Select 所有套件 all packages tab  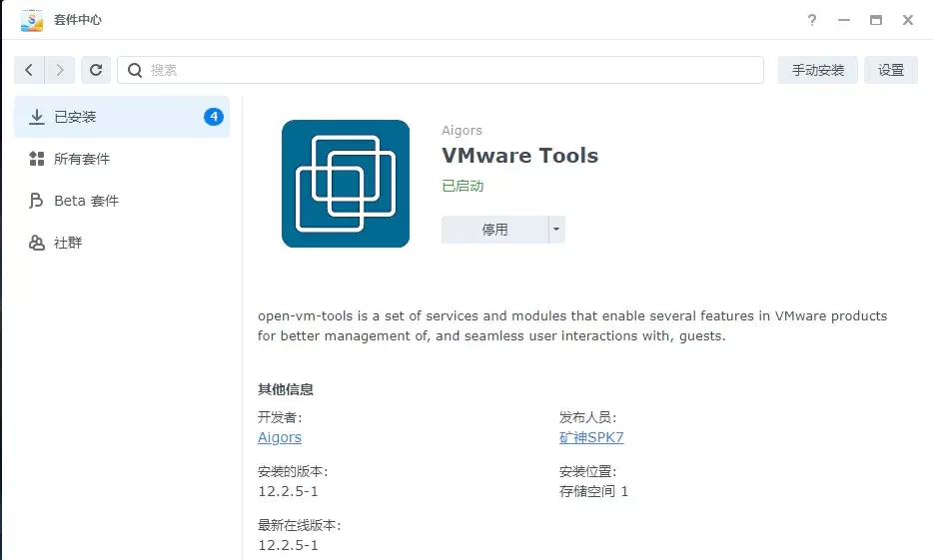[x=122, y=159]
